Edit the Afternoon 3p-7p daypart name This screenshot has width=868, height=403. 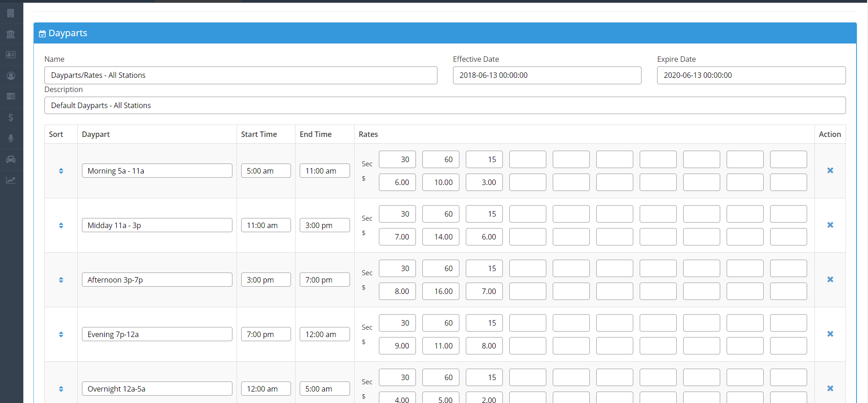[x=157, y=280]
